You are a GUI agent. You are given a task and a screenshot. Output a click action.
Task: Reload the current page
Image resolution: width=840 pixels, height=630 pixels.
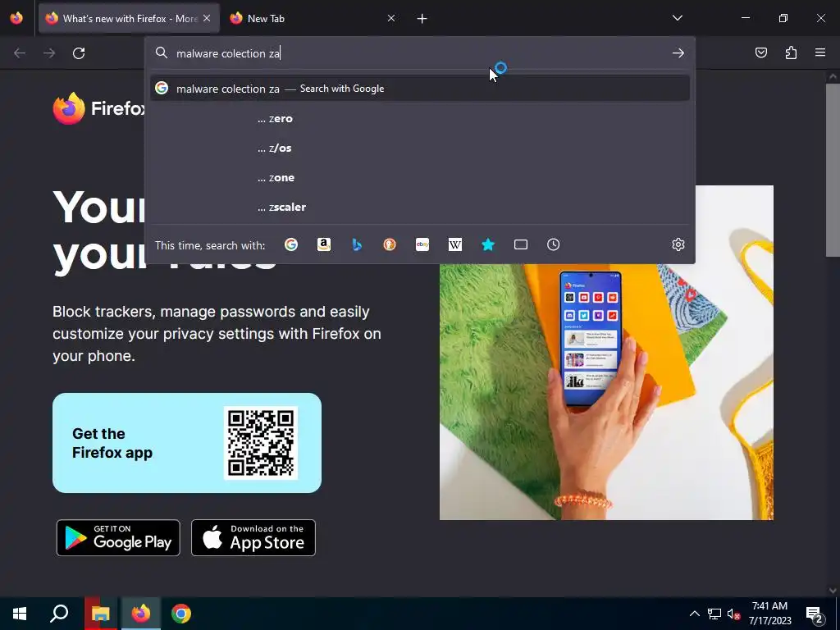[x=79, y=53]
